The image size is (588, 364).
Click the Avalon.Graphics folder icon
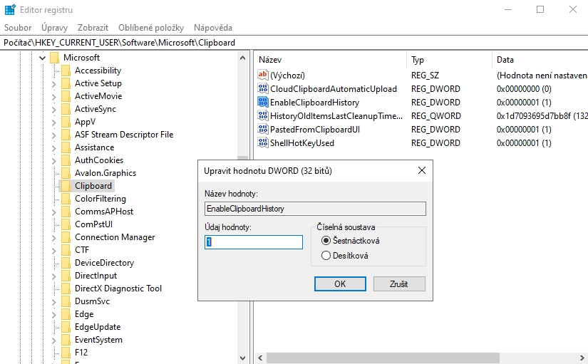66,173
